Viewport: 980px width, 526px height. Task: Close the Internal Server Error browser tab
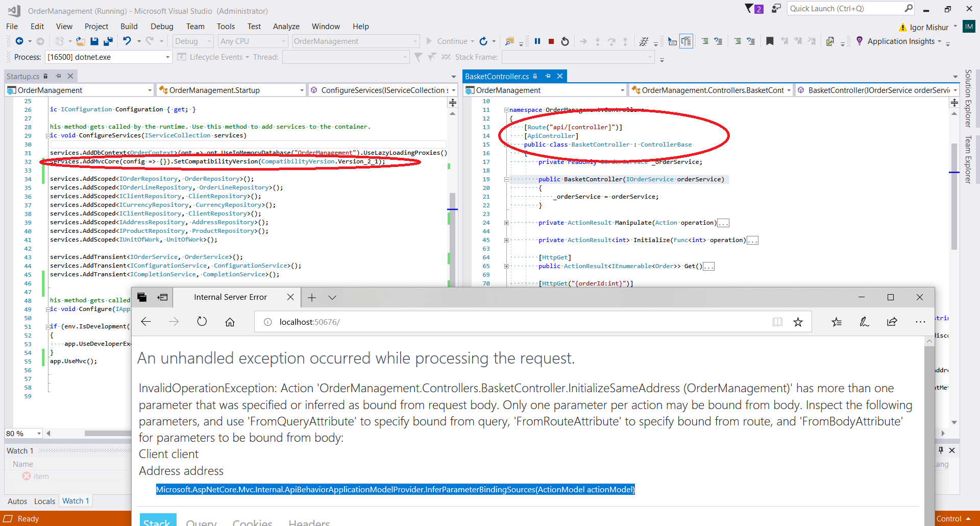(x=290, y=297)
